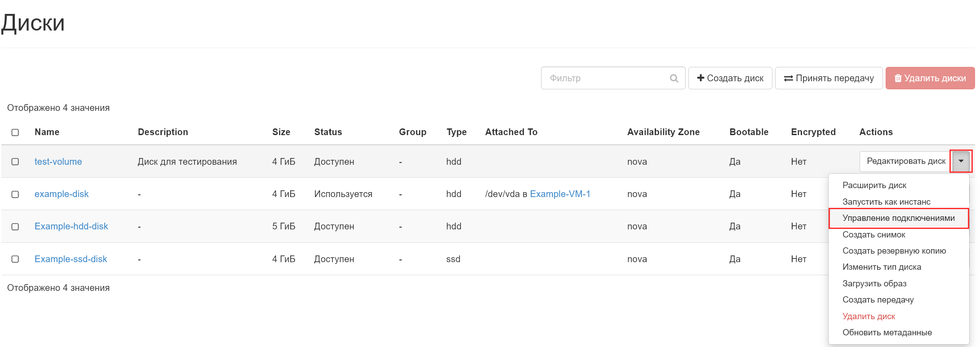
Task: Click the search magnifier icon in filter
Action: pyautogui.click(x=674, y=78)
